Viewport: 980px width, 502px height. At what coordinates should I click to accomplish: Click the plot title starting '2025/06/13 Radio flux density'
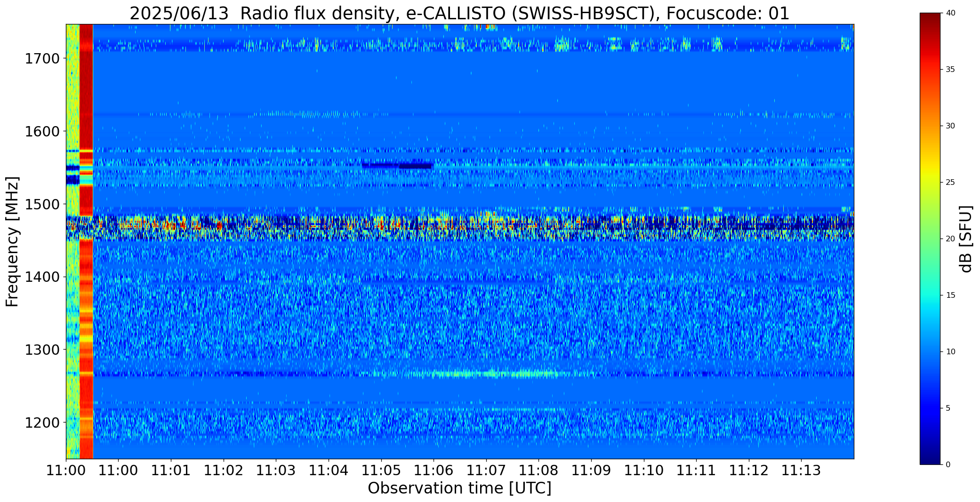click(459, 13)
